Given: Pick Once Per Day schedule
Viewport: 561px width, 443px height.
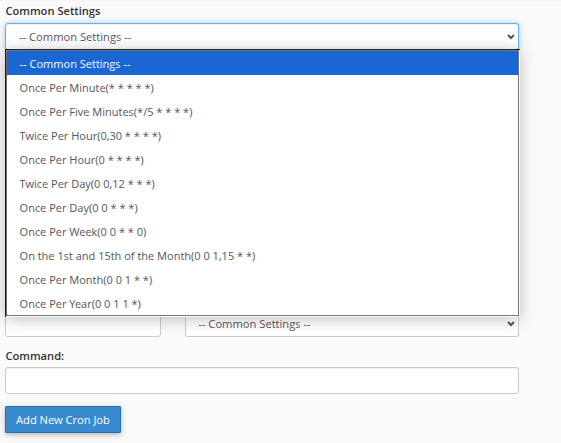Looking at the screenshot, I should (x=262, y=208).
